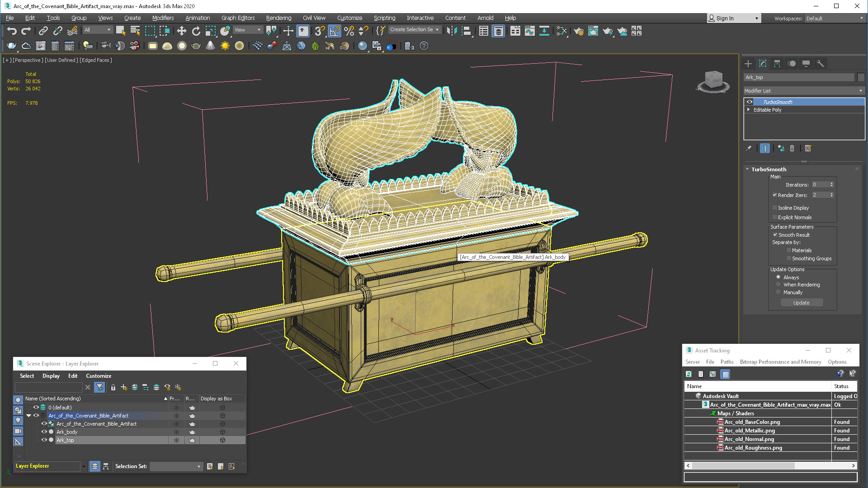This screenshot has height=488, width=868.
Task: Click the object color swatch beside Ark_top
Action: point(861,77)
